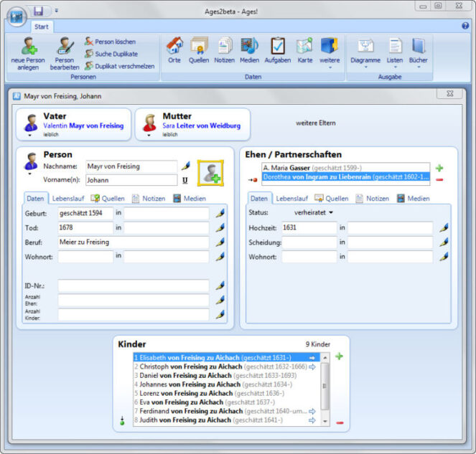Click the Beruf input field
This screenshot has width=476, height=454.
pos(133,242)
